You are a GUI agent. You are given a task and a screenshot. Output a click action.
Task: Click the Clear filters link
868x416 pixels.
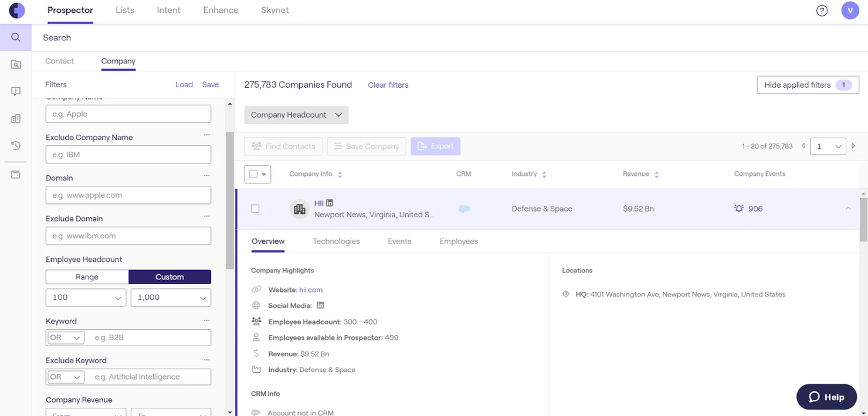[388, 85]
